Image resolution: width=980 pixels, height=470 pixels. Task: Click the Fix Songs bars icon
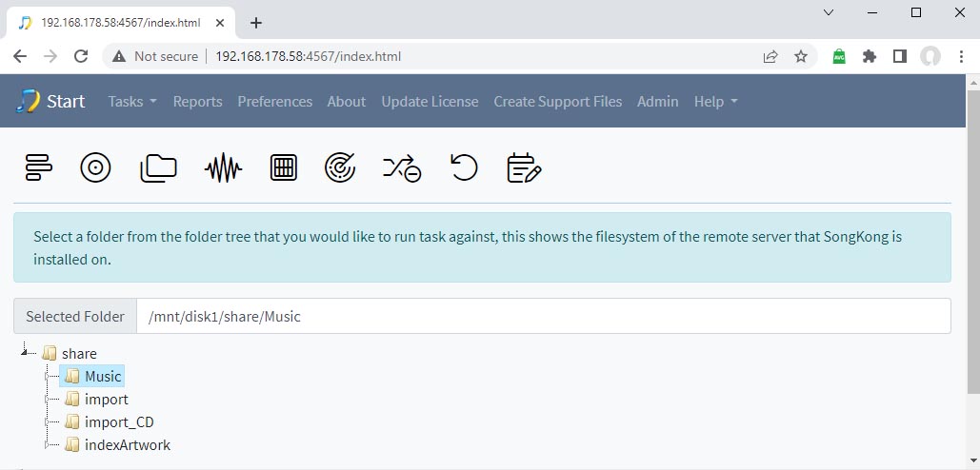coord(39,167)
